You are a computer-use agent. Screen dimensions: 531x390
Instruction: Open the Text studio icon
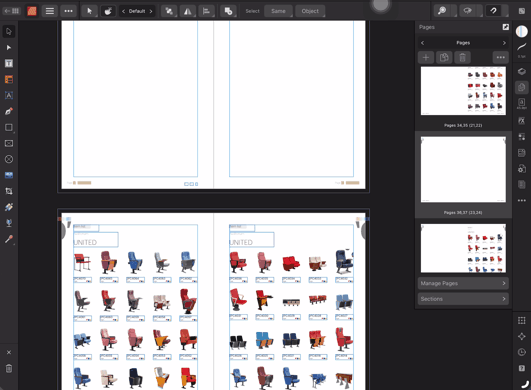(x=522, y=103)
